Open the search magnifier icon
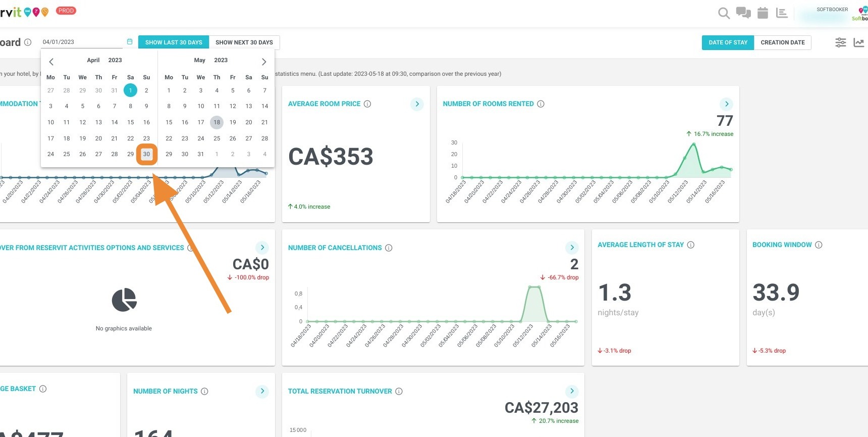 click(x=724, y=14)
